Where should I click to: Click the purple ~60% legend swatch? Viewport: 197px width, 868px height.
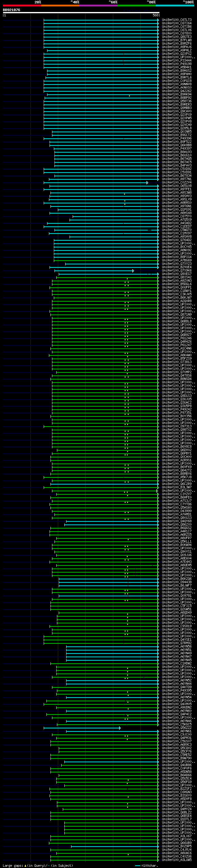(99, 6)
